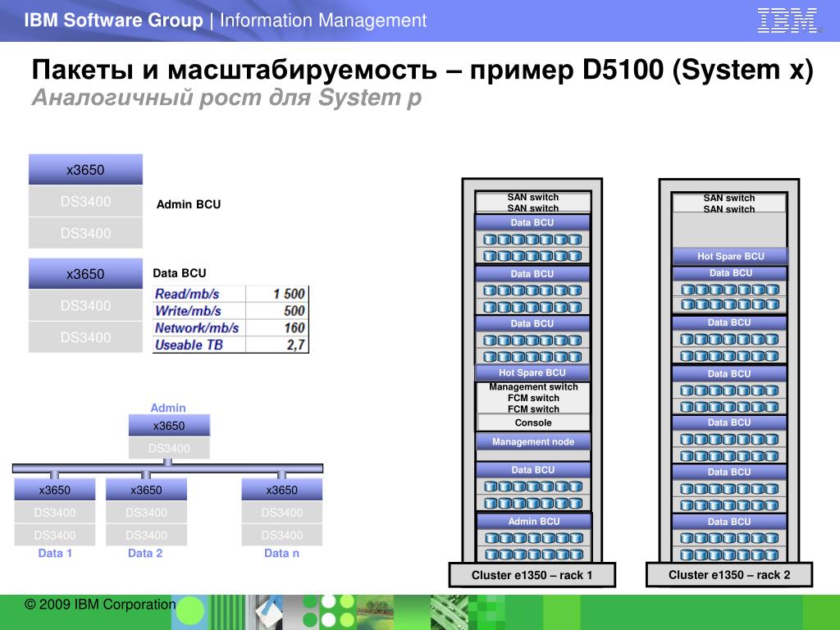
Task: Click the 'Cluster e1350 – rack 1' label
Action: click(x=532, y=575)
